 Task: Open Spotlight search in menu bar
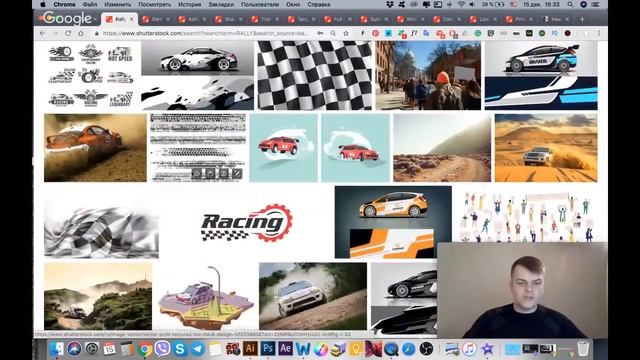tap(570, 4)
